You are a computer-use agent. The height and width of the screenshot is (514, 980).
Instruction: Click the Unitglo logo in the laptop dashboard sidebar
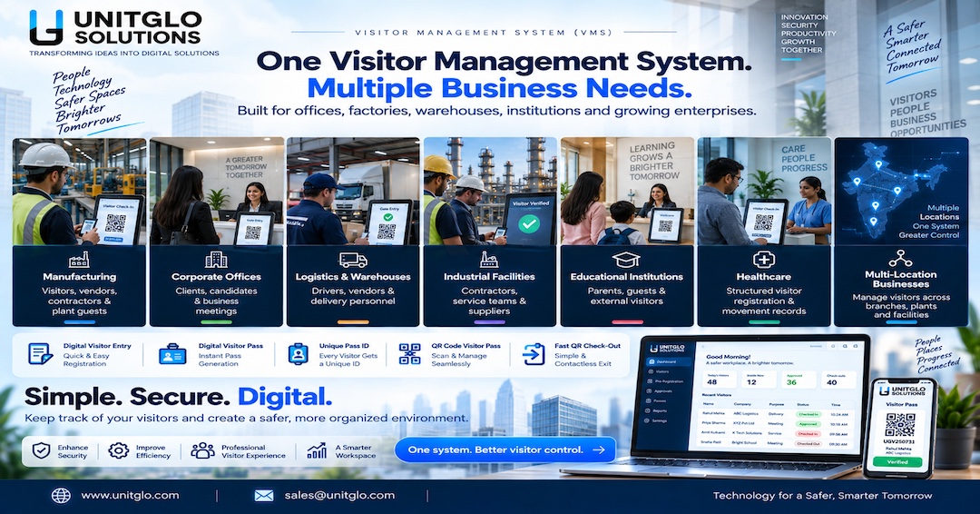pos(667,349)
